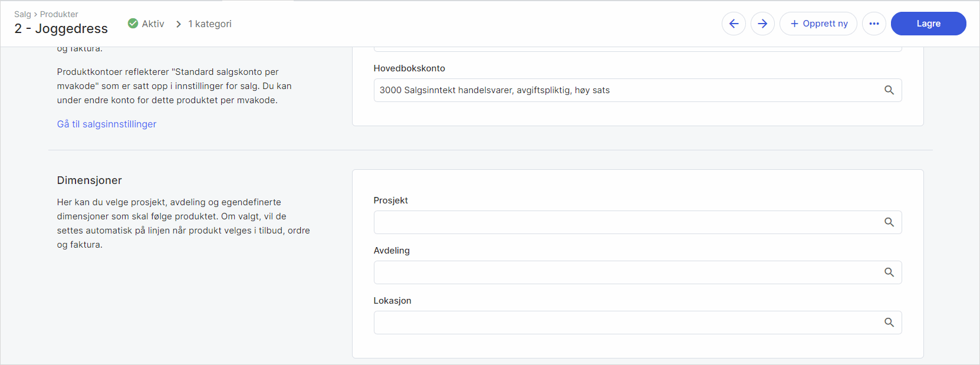Image resolution: width=980 pixels, height=365 pixels.
Task: Click inside the Prosjekt input field
Action: pos(625,222)
